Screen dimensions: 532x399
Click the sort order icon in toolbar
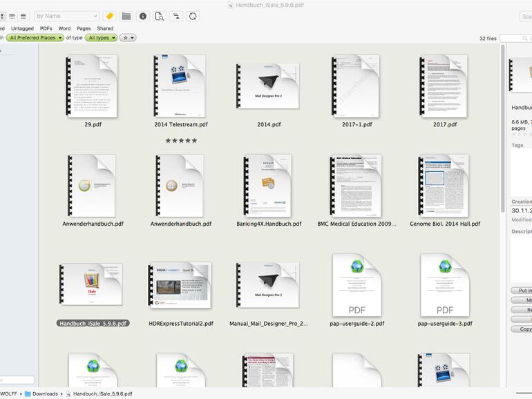(176, 16)
